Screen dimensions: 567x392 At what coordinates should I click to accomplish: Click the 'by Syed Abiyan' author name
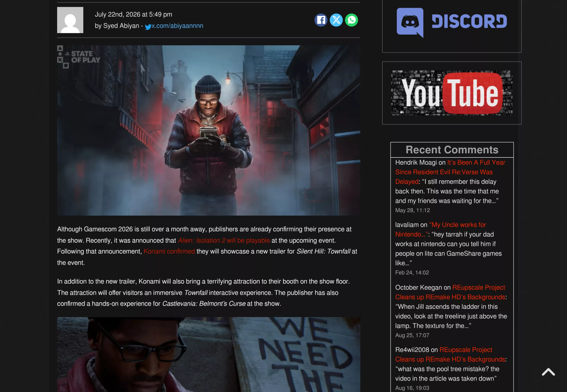tap(117, 26)
